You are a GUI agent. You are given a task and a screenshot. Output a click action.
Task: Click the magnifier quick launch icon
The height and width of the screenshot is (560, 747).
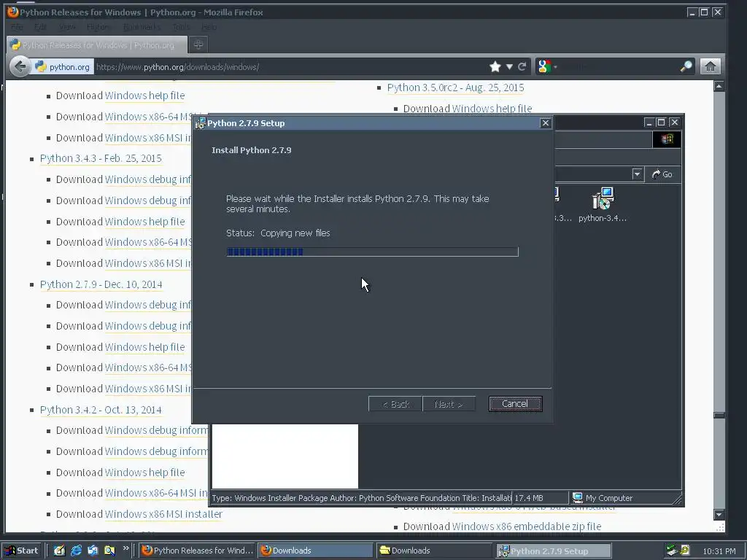coord(109,551)
